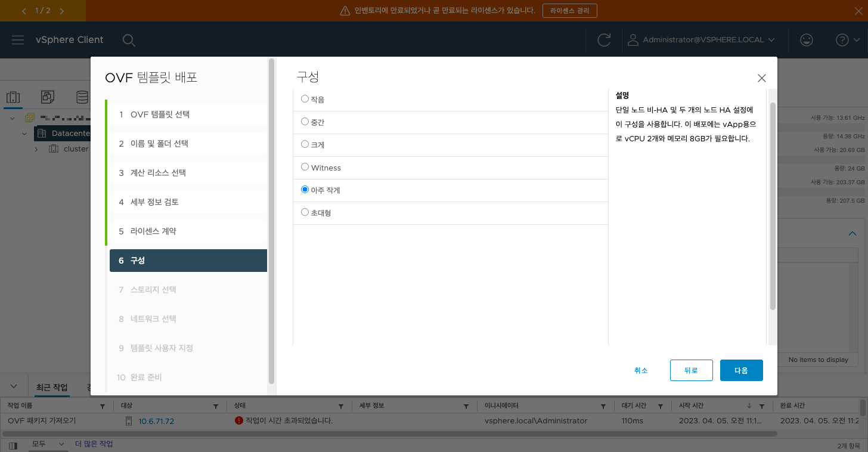Switch to VMs and Templates view icon
Screen dimensions: 868x452
(x=48, y=97)
